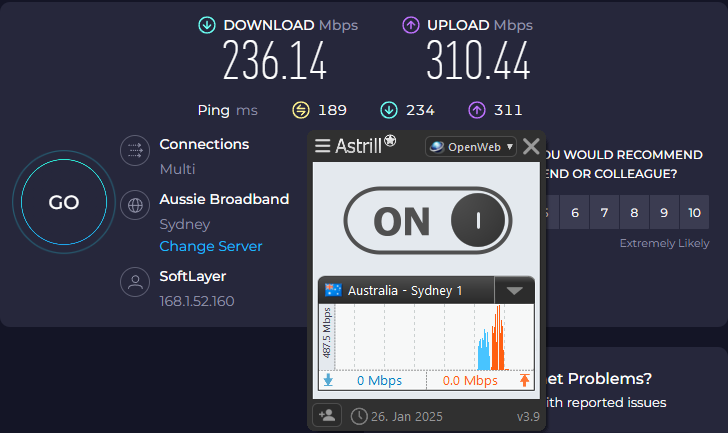Viewport: 728px width, 433px height.
Task: Click the Astrill add user icon
Action: [x=327, y=415]
